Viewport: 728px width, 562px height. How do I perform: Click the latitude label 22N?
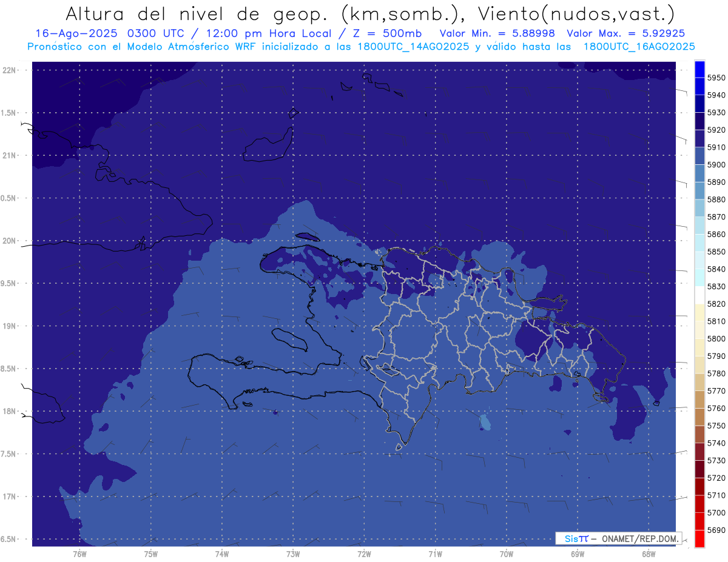pos(10,70)
